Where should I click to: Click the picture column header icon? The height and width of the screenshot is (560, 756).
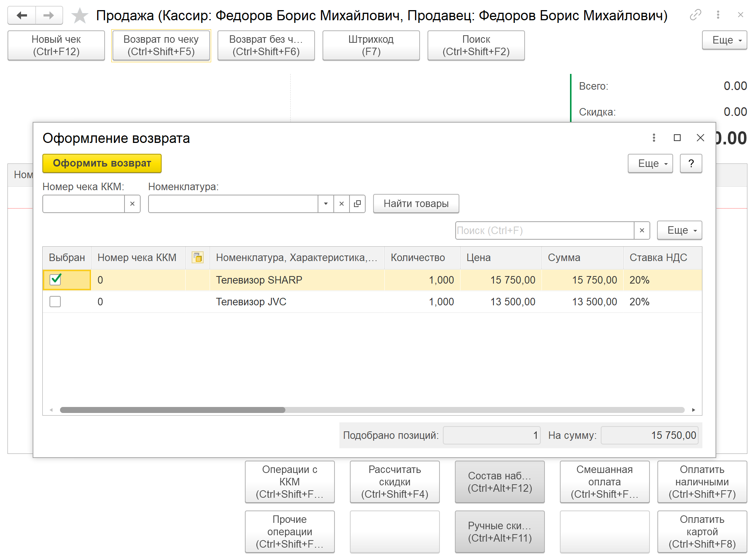[x=198, y=257]
